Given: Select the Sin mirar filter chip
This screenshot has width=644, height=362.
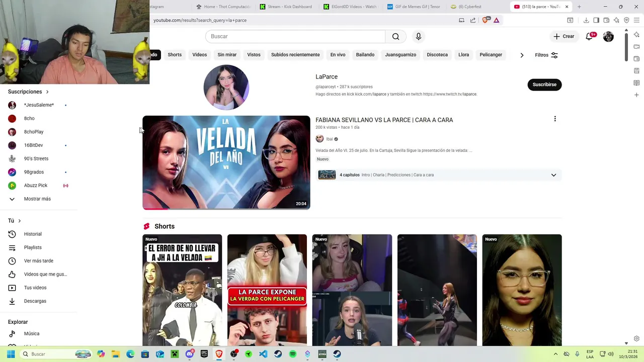Looking at the screenshot, I should tap(227, 55).
